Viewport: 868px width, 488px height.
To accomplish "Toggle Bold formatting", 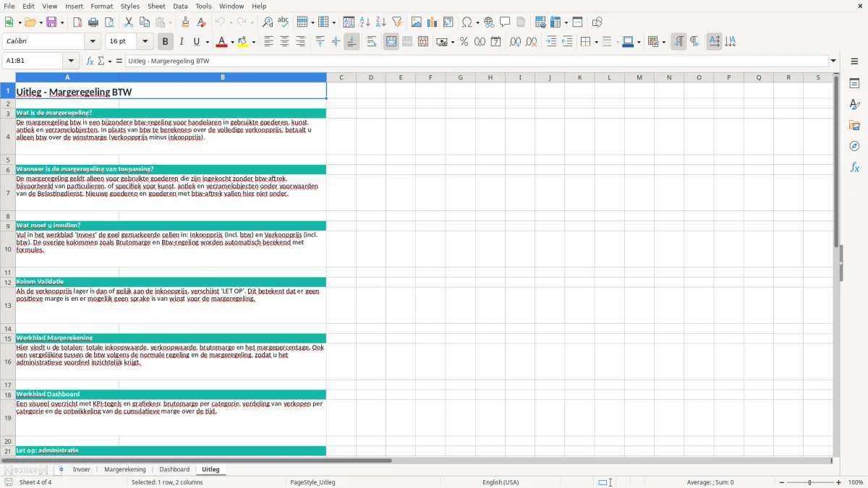I will 165,42.
